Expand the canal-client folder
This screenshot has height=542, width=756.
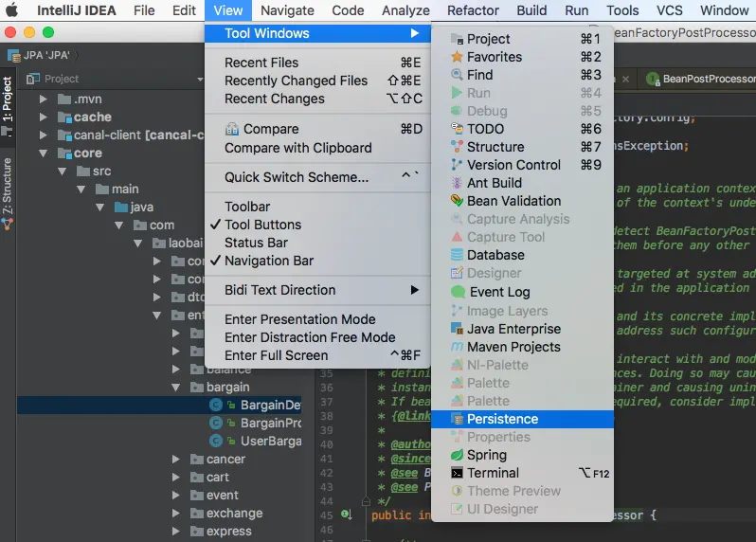43,135
